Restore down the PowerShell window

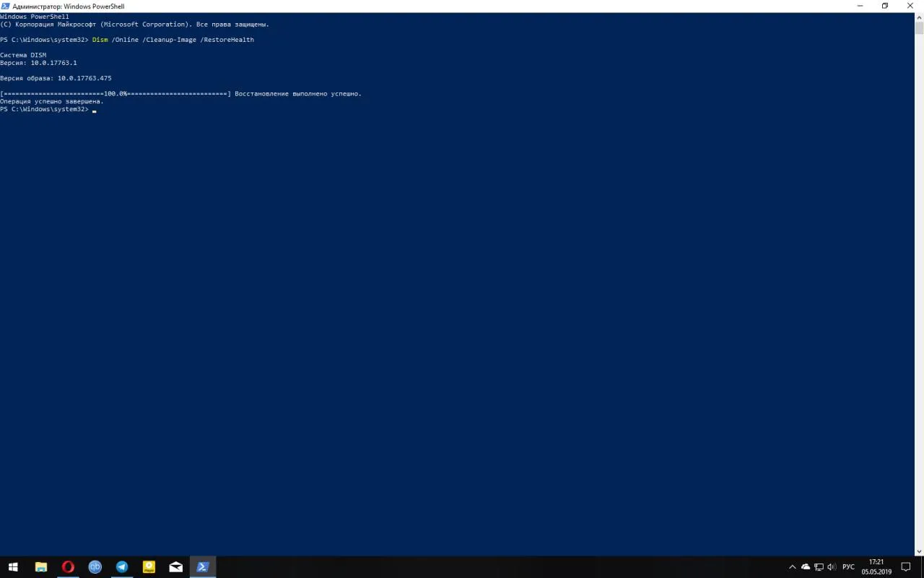coord(884,6)
